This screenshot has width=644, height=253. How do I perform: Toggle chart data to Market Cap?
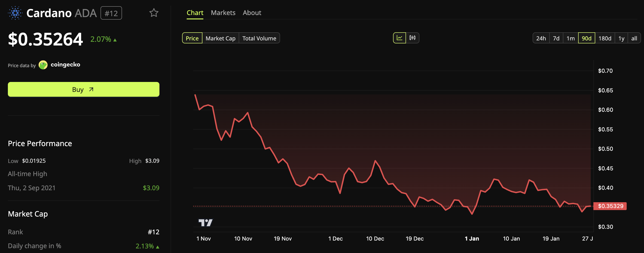[x=220, y=38]
